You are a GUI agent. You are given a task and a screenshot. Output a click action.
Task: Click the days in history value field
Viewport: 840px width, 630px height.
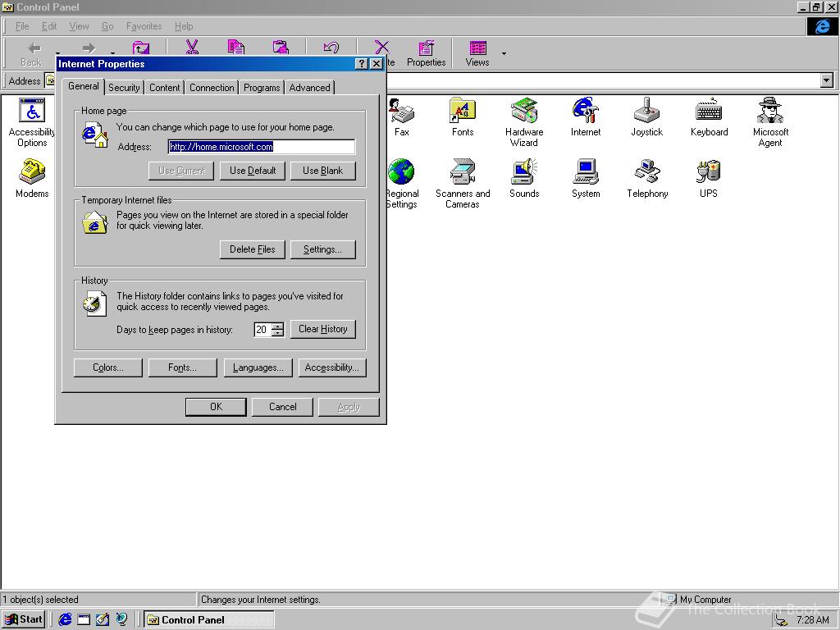262,330
